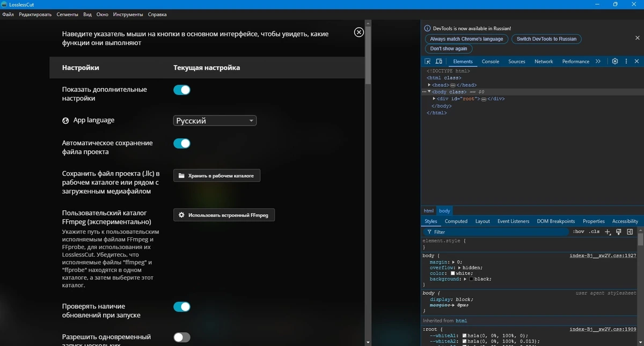Click the info icon in the DevTools notification
The height and width of the screenshot is (346, 644).
(427, 28)
